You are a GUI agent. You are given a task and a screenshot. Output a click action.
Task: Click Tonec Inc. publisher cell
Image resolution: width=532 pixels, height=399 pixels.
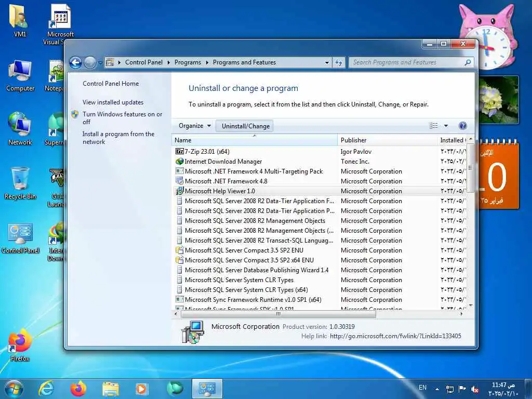(x=355, y=162)
